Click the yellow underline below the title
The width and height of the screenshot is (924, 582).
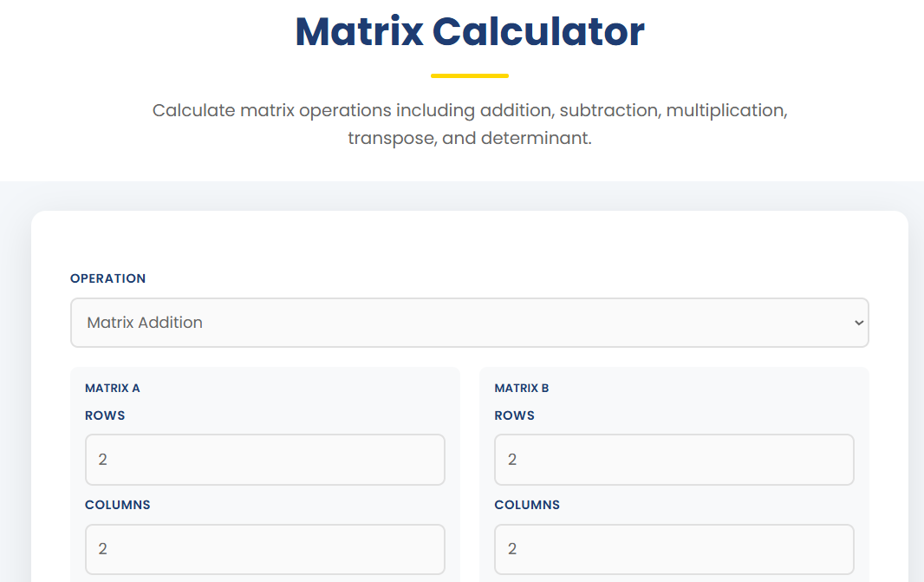[469, 75]
